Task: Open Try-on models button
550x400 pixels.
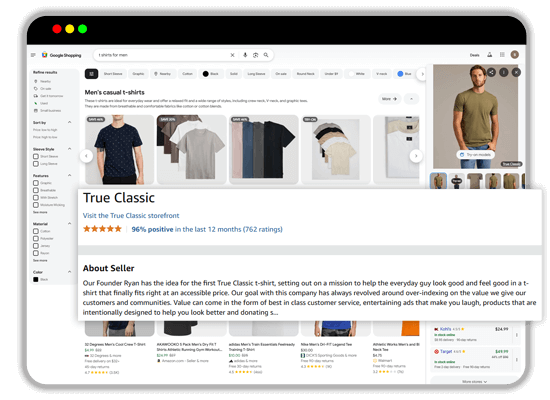Action: point(476,155)
